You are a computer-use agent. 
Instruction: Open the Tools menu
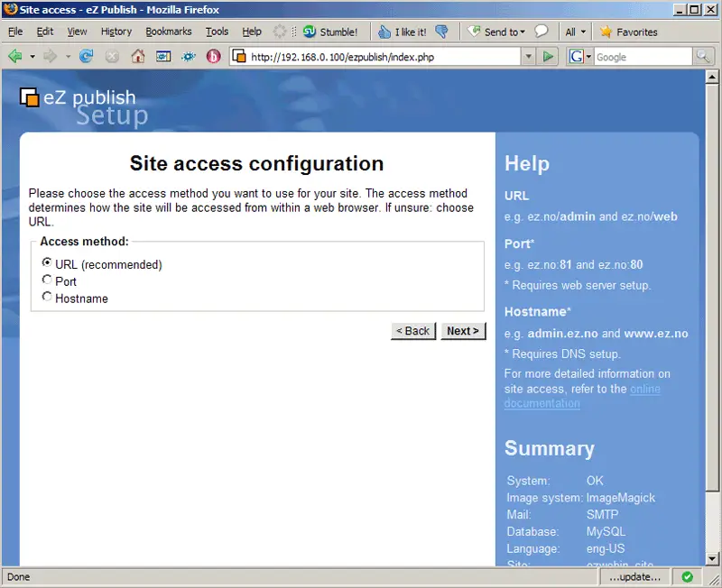coord(217,32)
